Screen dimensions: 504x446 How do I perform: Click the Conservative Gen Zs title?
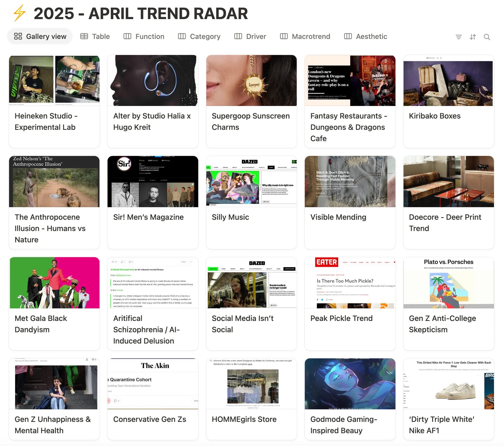tap(149, 419)
